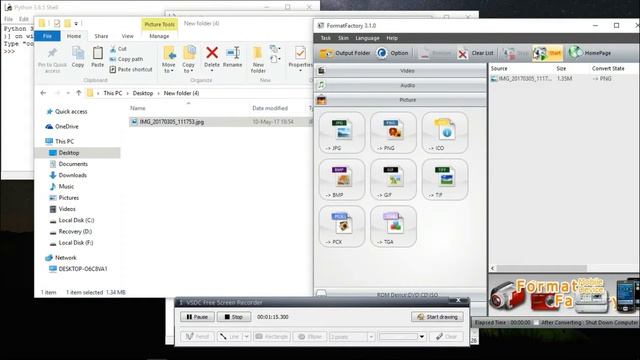
Task: Click the Remove toolbar button in FormatFactory
Action: click(x=435, y=53)
